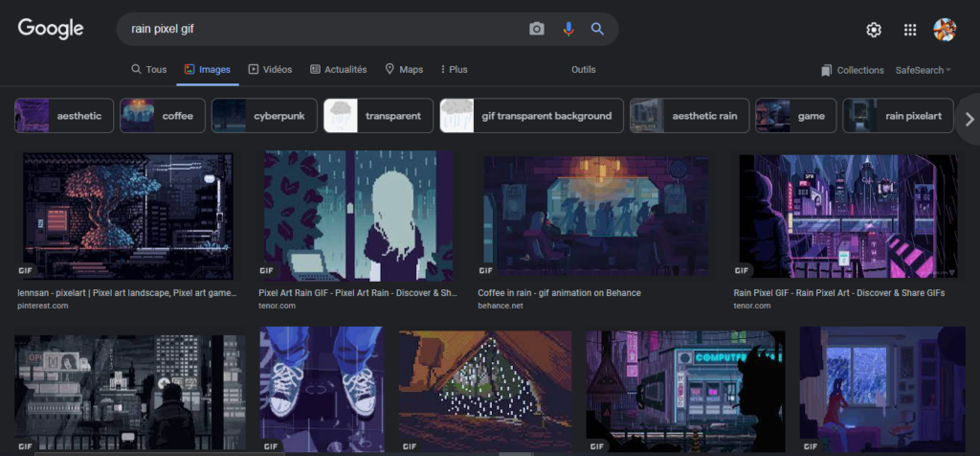Open Coffee in rain Behance title

point(559,293)
